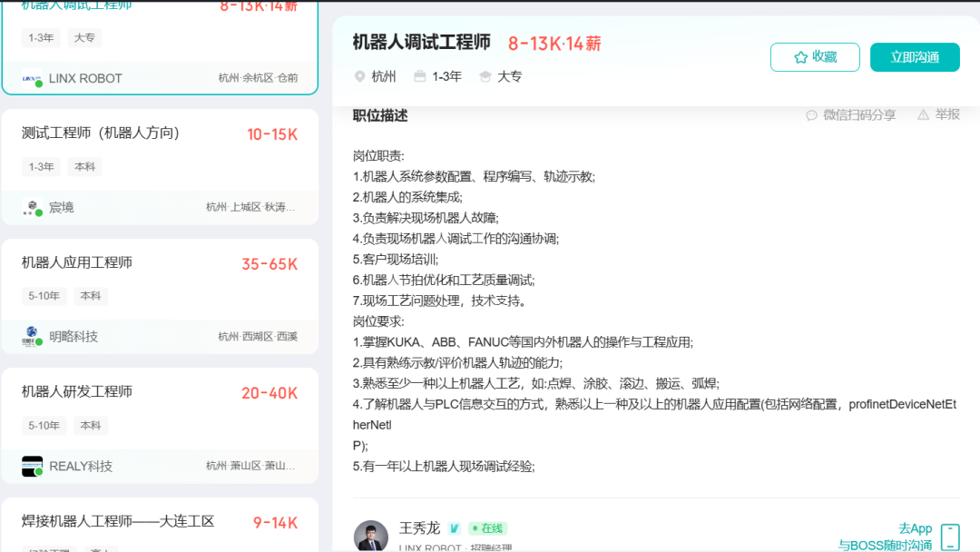This screenshot has width=980, height=552.
Task: Click the report warning icon 举报
Action: coord(923,114)
